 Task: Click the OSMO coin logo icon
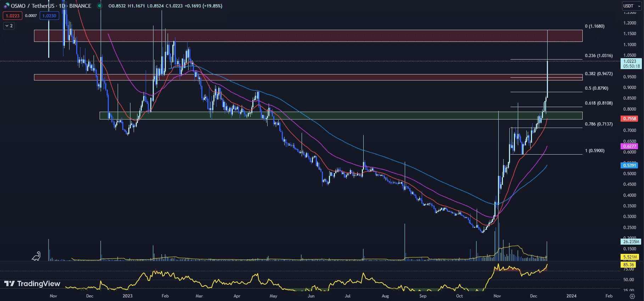(x=6, y=6)
